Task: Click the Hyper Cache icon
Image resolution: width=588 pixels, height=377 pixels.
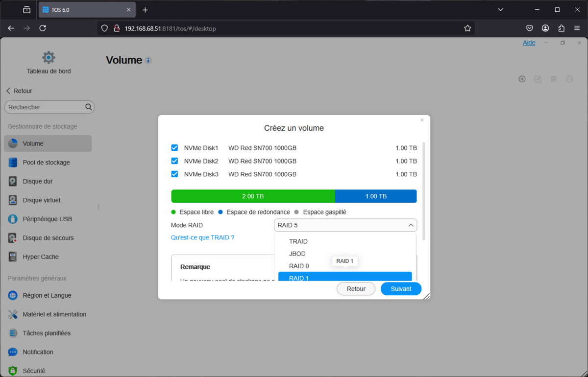Action: click(x=13, y=257)
